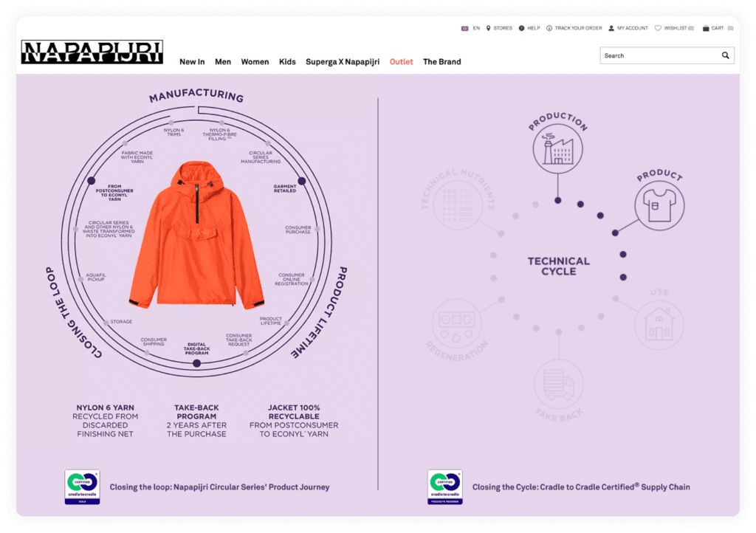Click the 'DIGITAL TAKE-BACK PROGRAM' label

click(x=196, y=348)
